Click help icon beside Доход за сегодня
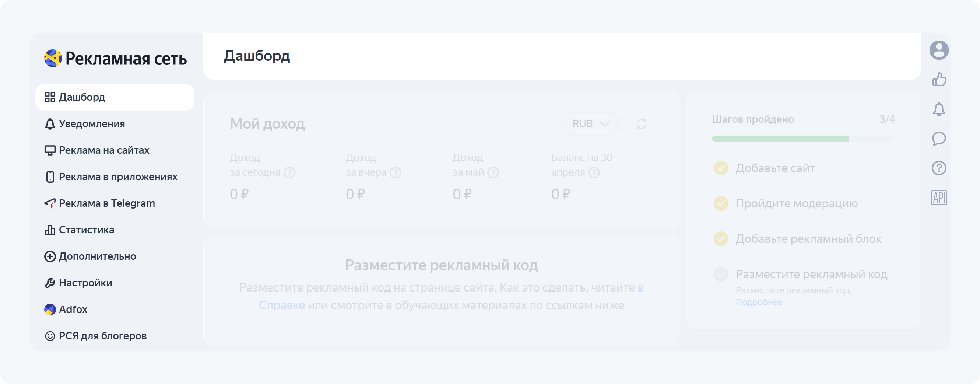 (289, 173)
